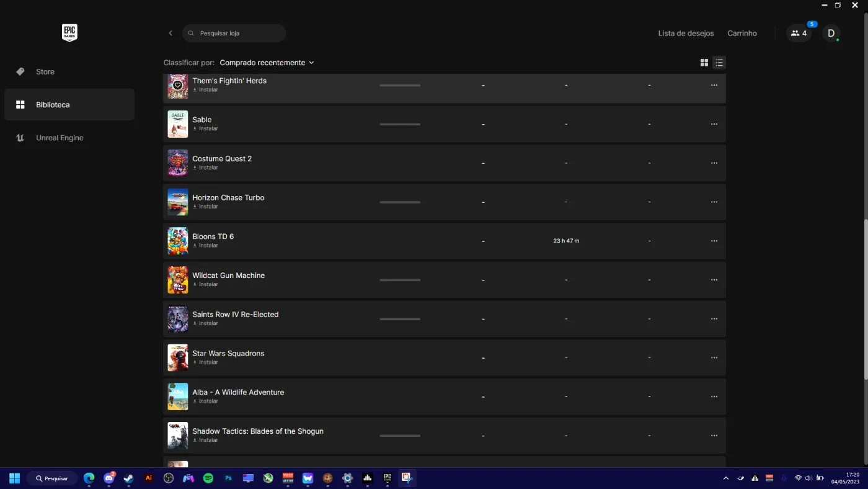Click Instalar under Costume Quest 2

click(205, 168)
